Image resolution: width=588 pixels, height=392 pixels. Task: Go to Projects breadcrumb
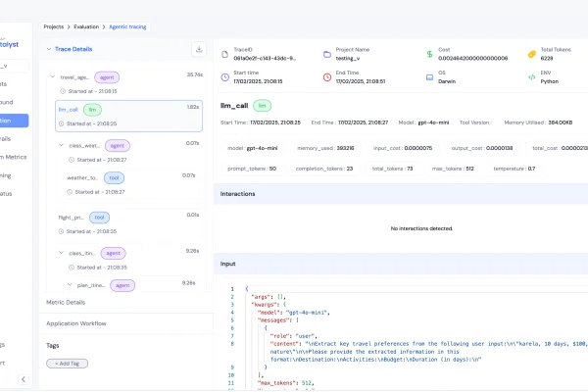pyautogui.click(x=54, y=26)
